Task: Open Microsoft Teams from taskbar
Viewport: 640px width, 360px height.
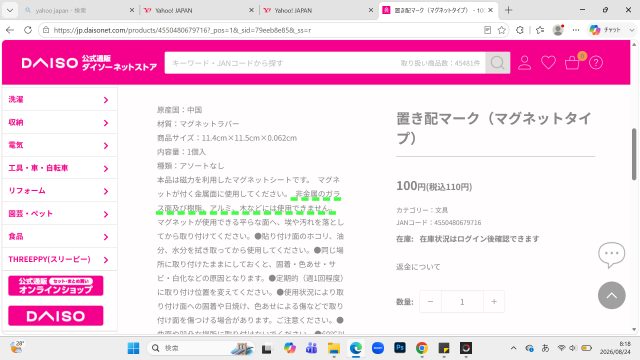Action: click(311, 348)
